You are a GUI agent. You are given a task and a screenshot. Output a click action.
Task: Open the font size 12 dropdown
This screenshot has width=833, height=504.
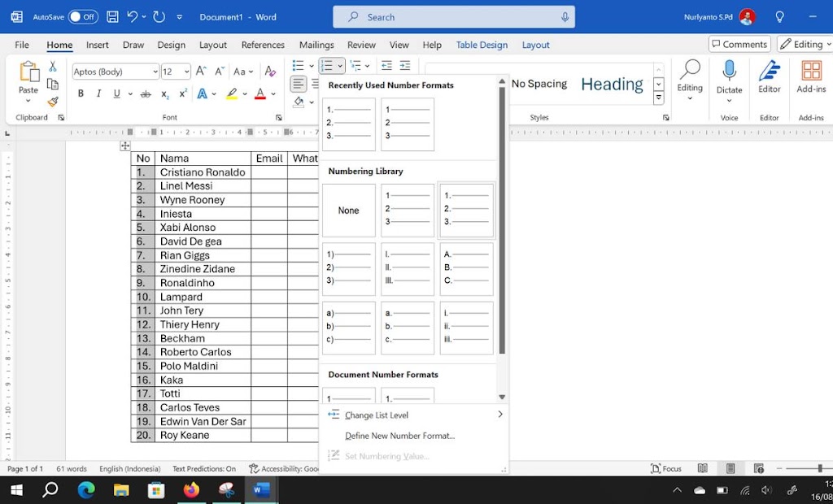click(186, 72)
